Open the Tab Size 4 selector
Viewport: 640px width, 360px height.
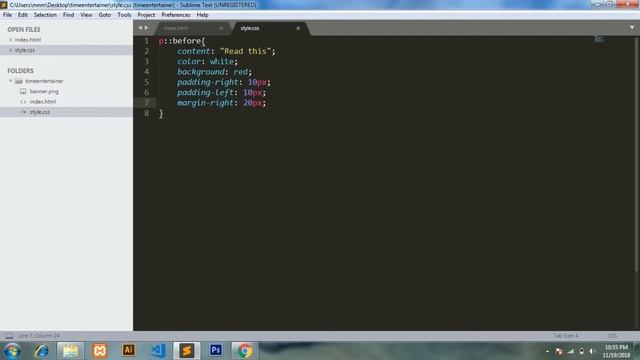click(x=566, y=336)
